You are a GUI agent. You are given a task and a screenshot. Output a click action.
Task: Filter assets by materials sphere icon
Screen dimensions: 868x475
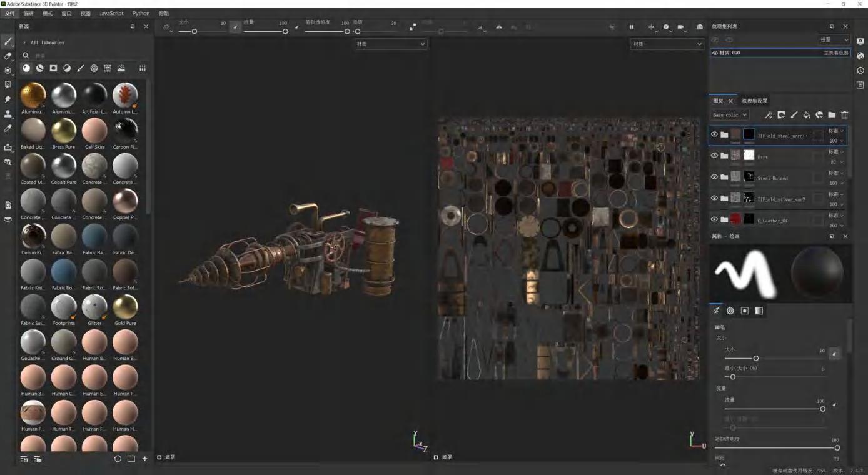coord(26,68)
